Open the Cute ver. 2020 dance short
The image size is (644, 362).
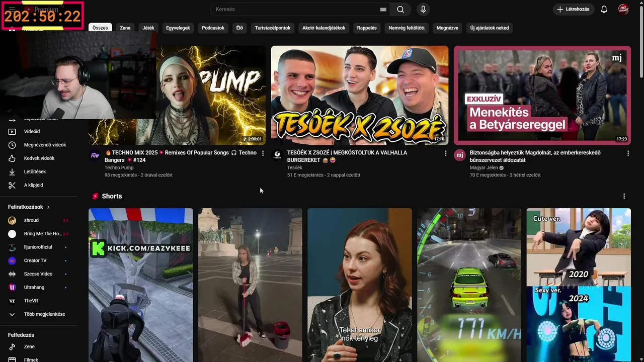click(x=579, y=285)
